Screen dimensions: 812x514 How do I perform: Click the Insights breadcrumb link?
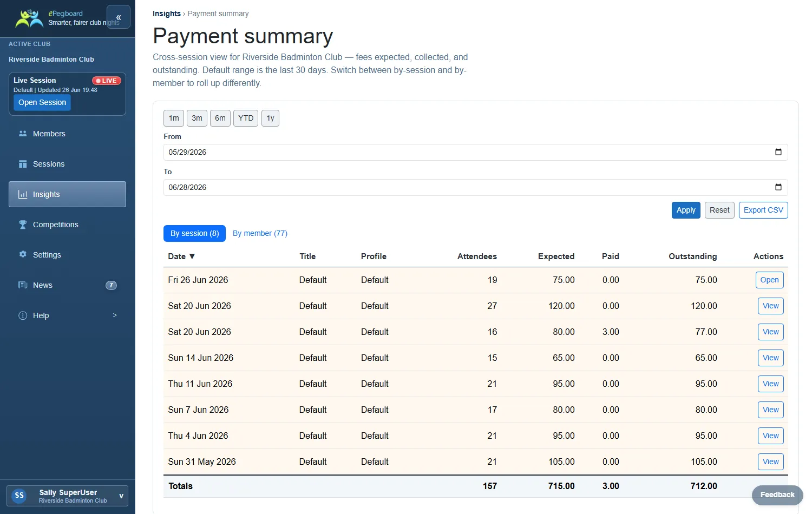tap(167, 14)
